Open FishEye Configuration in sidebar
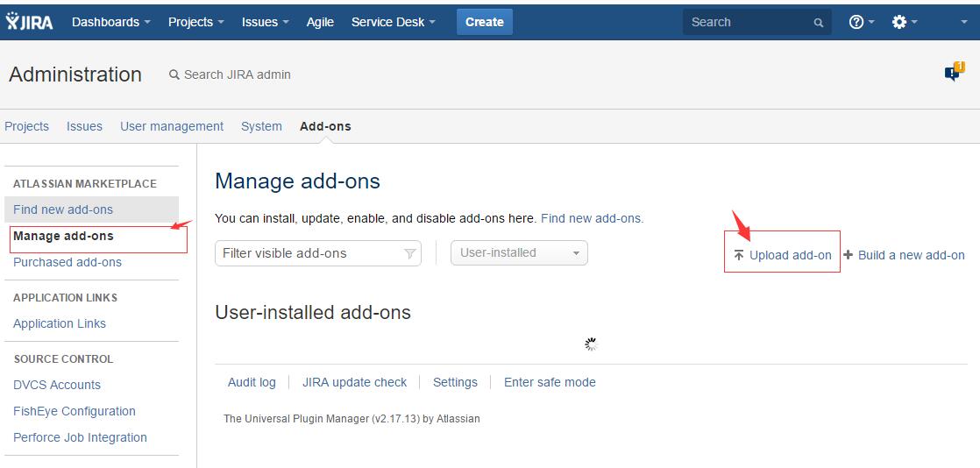 (x=75, y=410)
